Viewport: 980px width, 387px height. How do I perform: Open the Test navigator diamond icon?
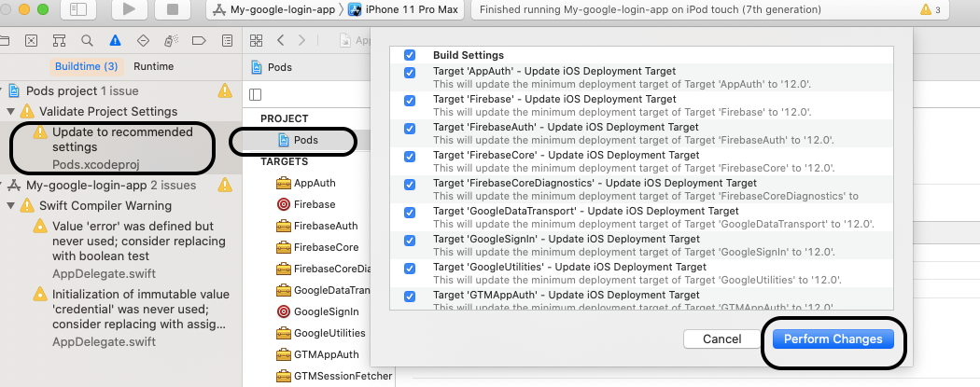pyautogui.click(x=143, y=41)
